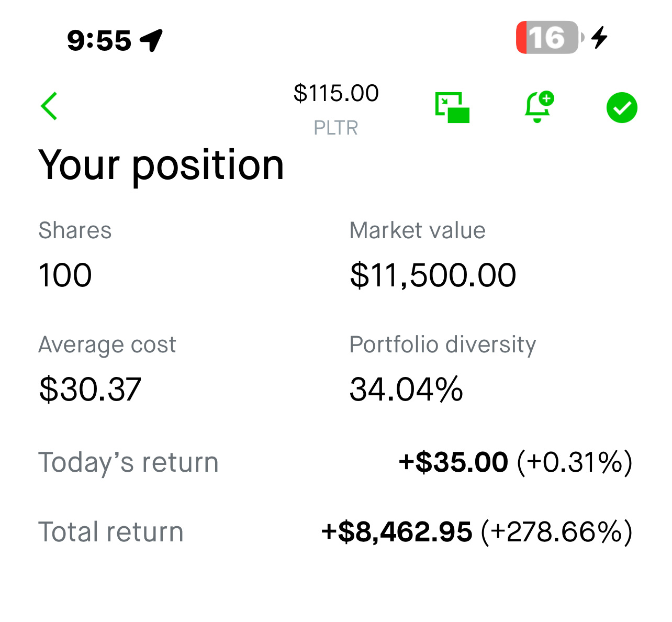This screenshot has width=672, height=622.
Task: Tap the +$35.00 today's return amount
Action: (453, 462)
